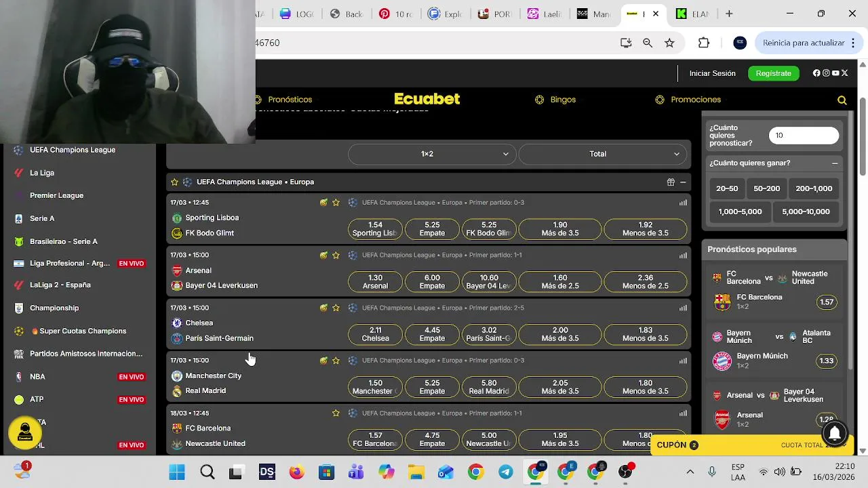Screen dimensions: 868x488
Task: Choose the 20-50 winnings range
Action: [x=727, y=188]
